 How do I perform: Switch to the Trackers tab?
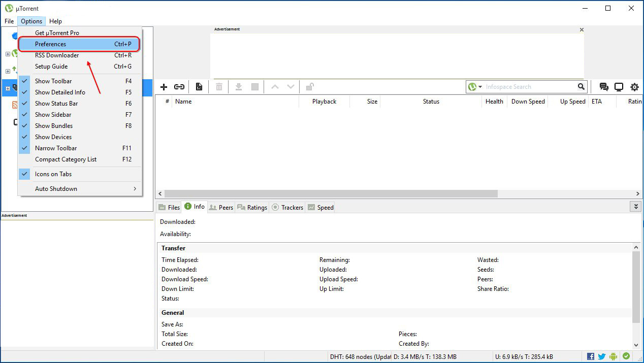click(x=287, y=207)
